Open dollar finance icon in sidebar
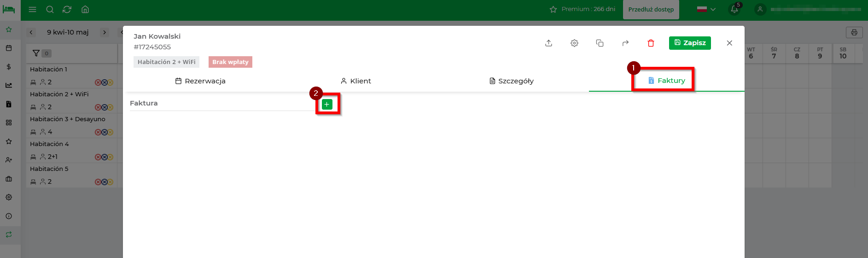This screenshot has width=868, height=258. (9, 67)
